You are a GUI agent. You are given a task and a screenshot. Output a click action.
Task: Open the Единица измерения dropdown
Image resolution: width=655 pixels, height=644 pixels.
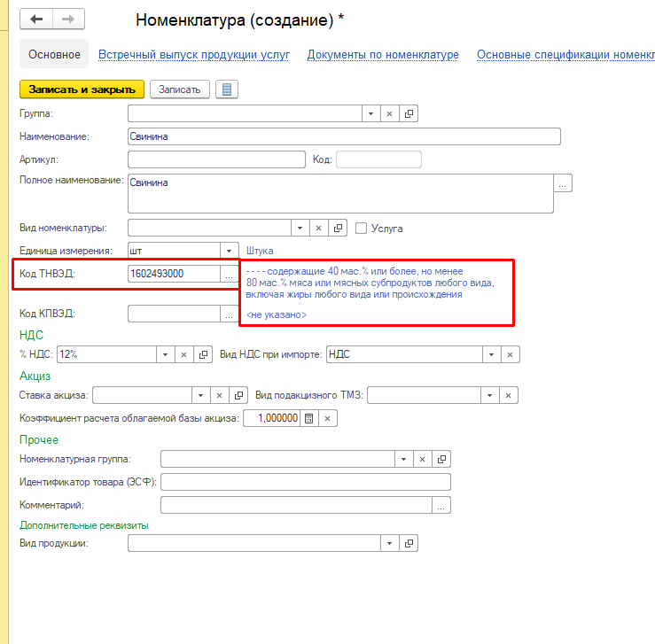click(x=230, y=251)
